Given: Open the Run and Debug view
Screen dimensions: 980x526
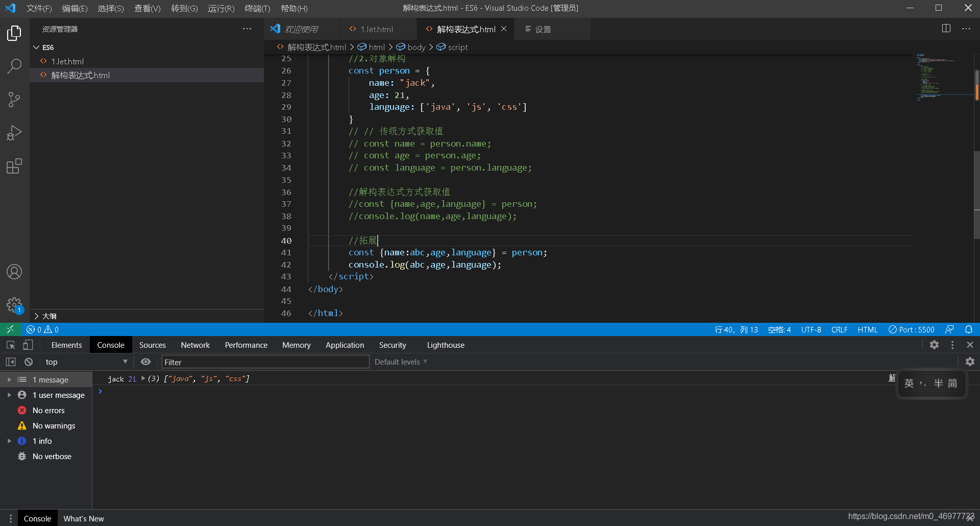Looking at the screenshot, I should [x=14, y=133].
